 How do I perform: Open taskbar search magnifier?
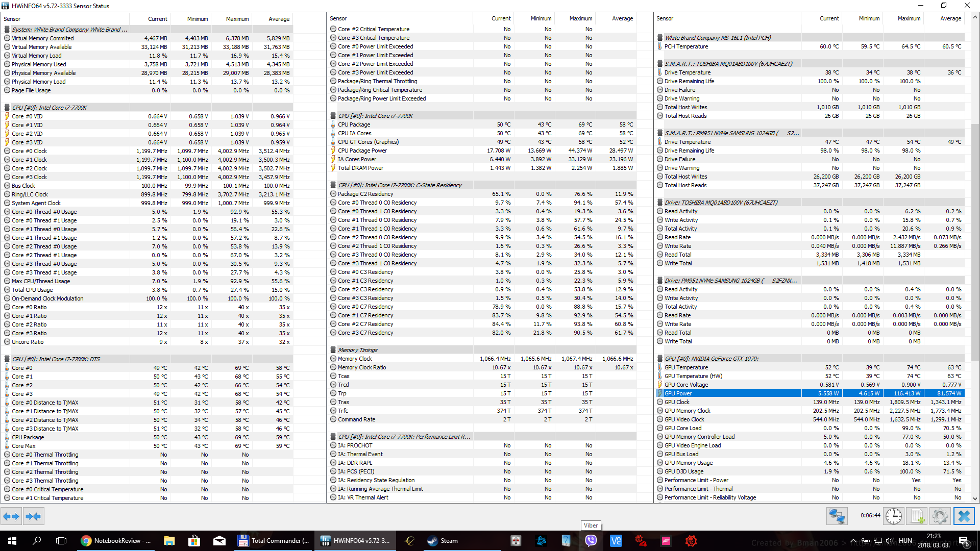37,541
